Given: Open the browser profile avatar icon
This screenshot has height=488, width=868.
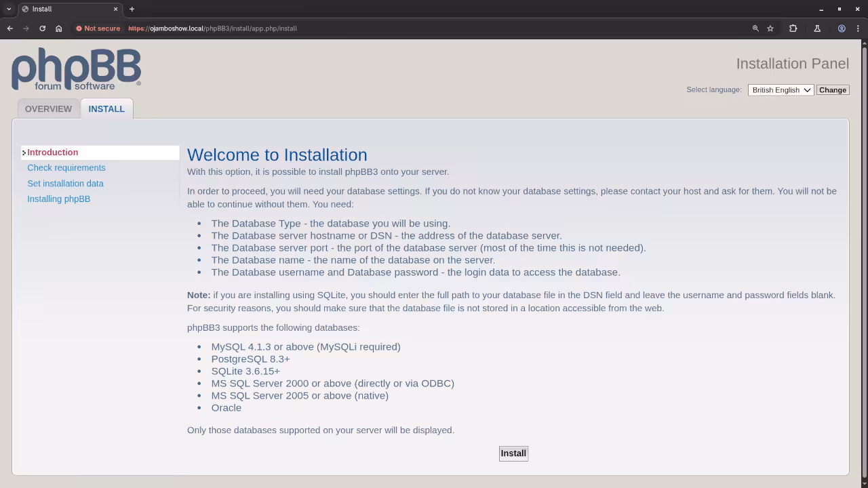Looking at the screenshot, I should point(842,28).
